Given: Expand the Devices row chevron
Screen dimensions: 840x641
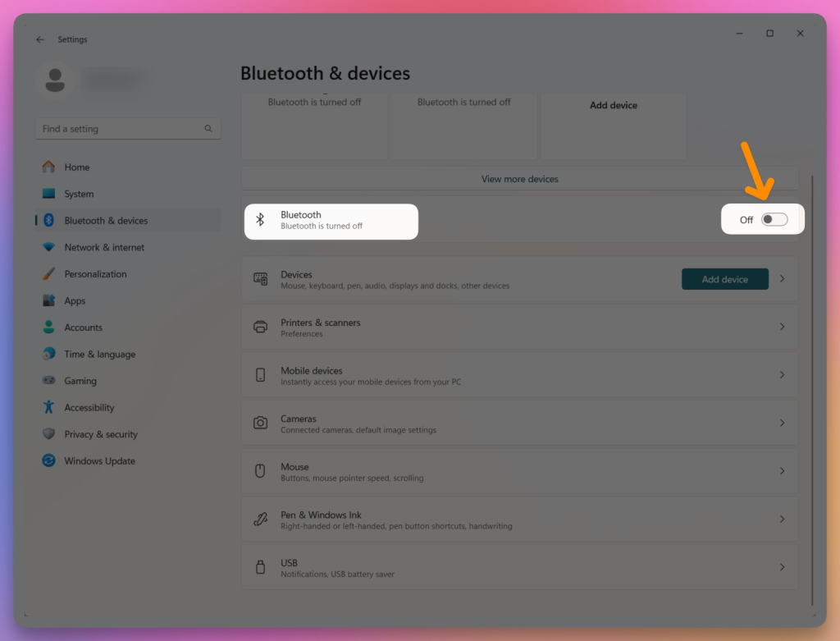Looking at the screenshot, I should click(782, 279).
